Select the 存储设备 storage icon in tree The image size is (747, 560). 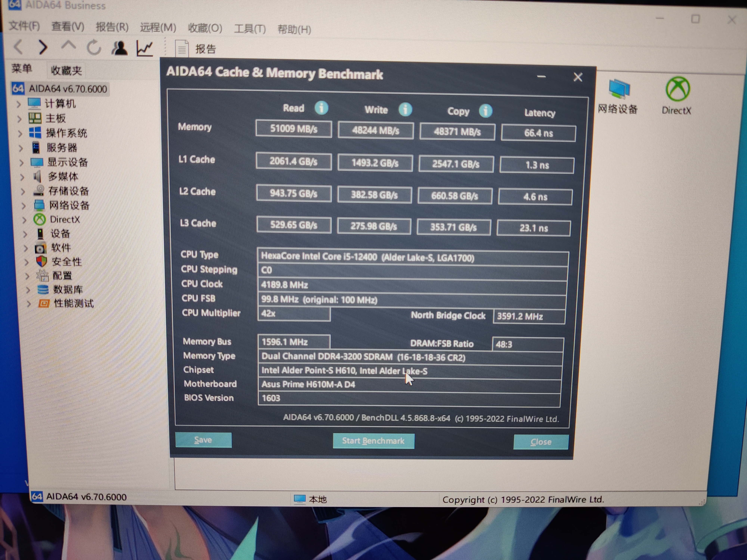point(38,191)
